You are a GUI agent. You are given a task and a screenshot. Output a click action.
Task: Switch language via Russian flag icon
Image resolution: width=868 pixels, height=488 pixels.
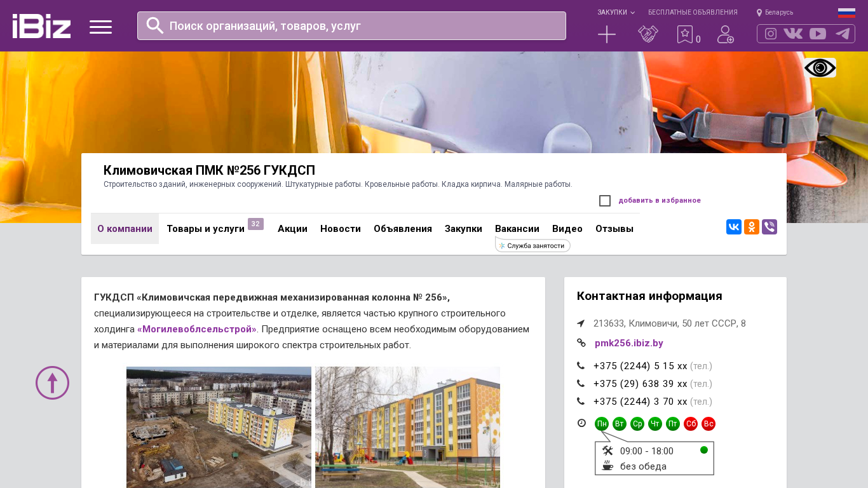pyautogui.click(x=846, y=13)
